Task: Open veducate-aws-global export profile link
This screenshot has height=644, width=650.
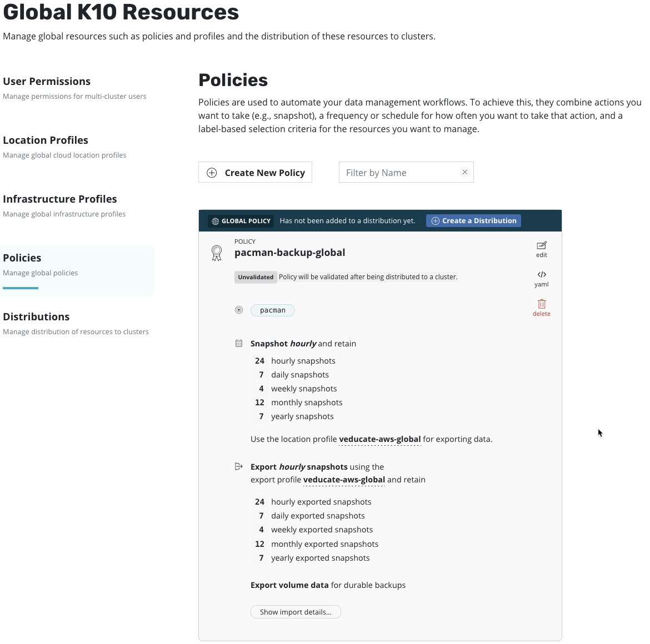Action: click(344, 480)
